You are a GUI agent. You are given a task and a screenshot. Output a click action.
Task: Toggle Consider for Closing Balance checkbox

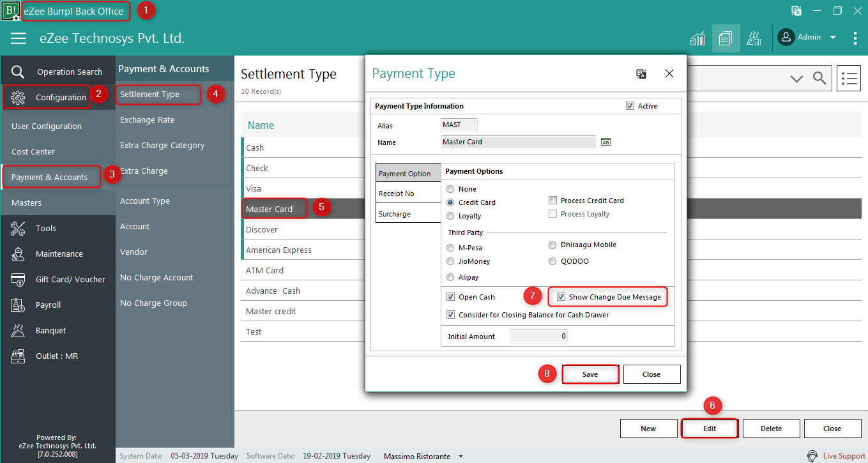coord(451,315)
